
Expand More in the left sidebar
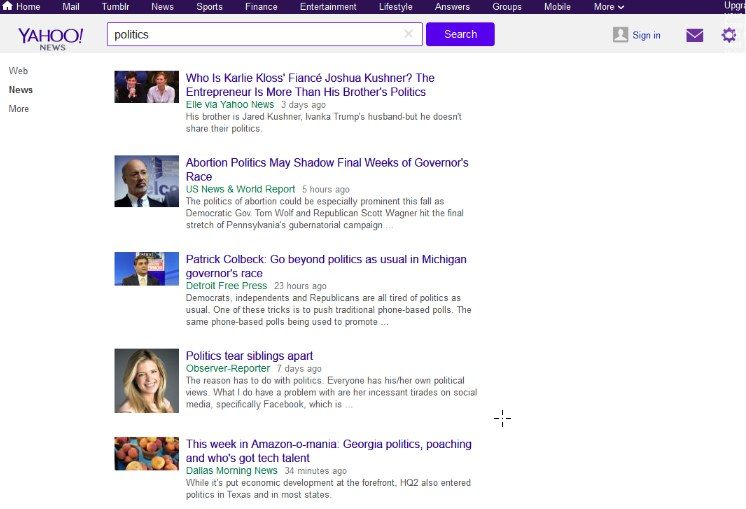[19, 109]
